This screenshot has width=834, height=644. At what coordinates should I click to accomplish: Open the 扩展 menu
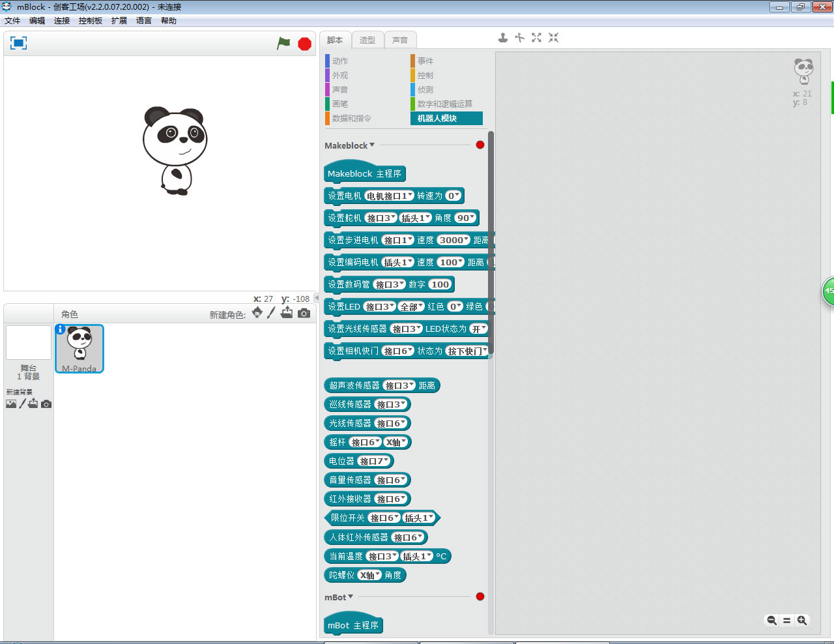click(x=119, y=21)
